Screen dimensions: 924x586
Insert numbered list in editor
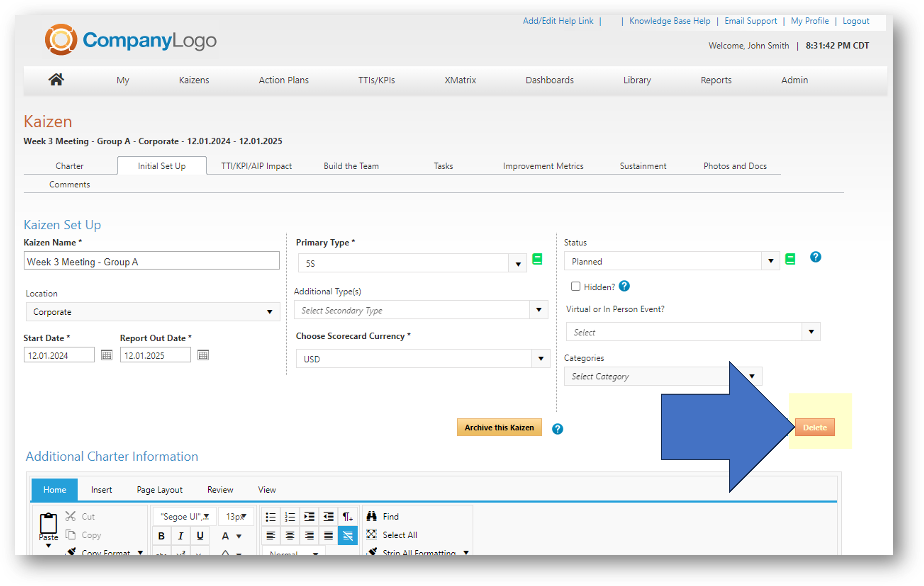point(290,517)
